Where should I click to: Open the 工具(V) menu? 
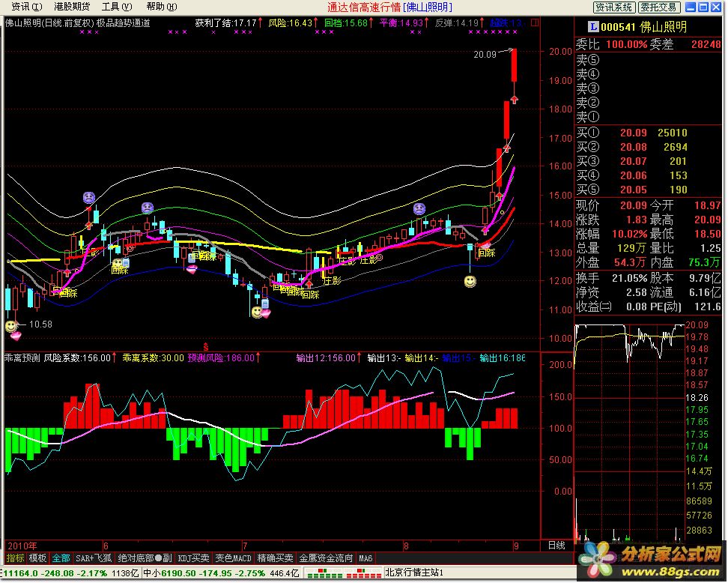click(117, 7)
